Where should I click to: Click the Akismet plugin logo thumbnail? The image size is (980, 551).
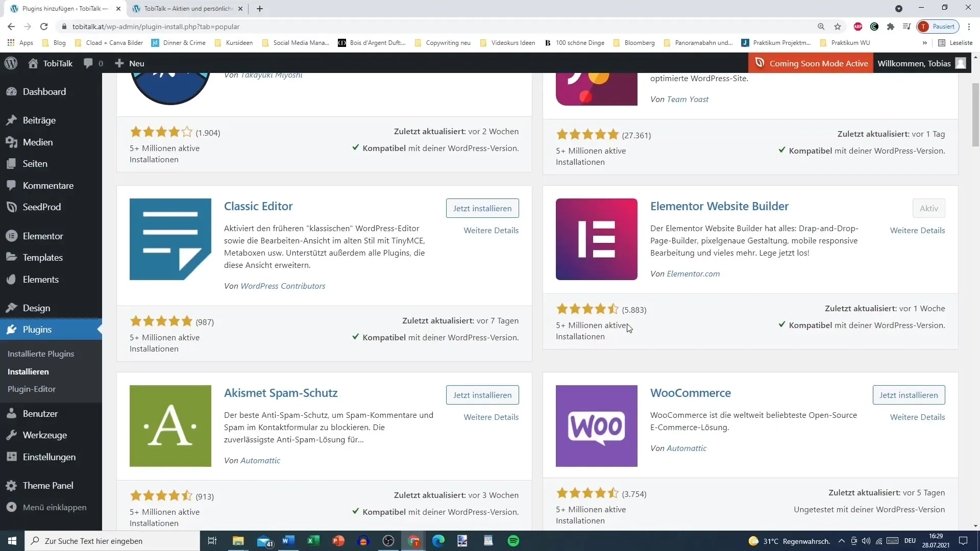170,426
